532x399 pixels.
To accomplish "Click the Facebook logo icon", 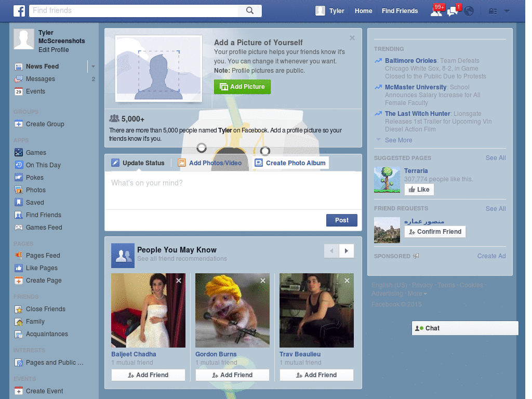I will tap(19, 11).
